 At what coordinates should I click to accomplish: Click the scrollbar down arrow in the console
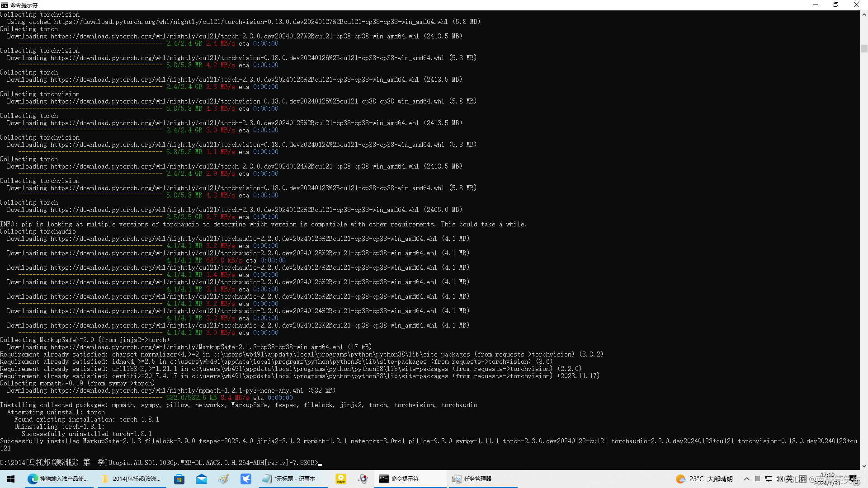[864, 466]
